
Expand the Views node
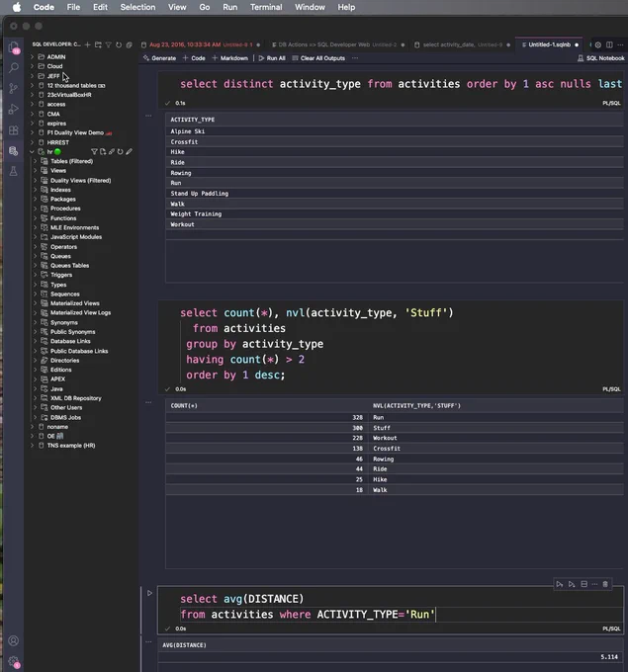pos(36,171)
